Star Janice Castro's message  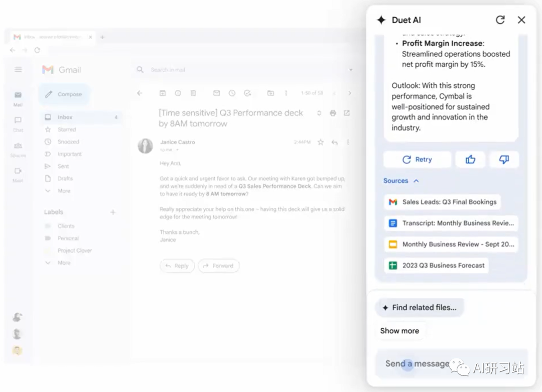(x=321, y=142)
